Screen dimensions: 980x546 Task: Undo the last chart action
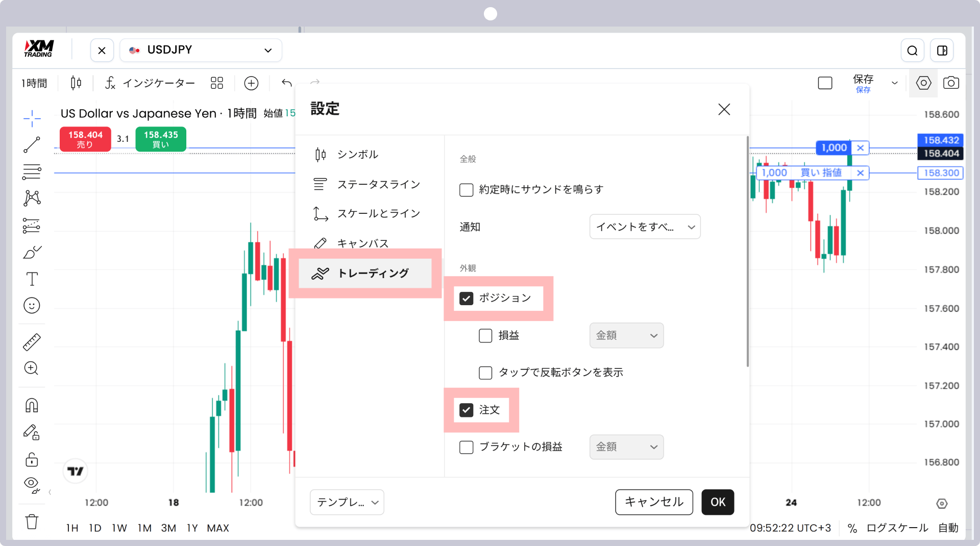pos(287,83)
